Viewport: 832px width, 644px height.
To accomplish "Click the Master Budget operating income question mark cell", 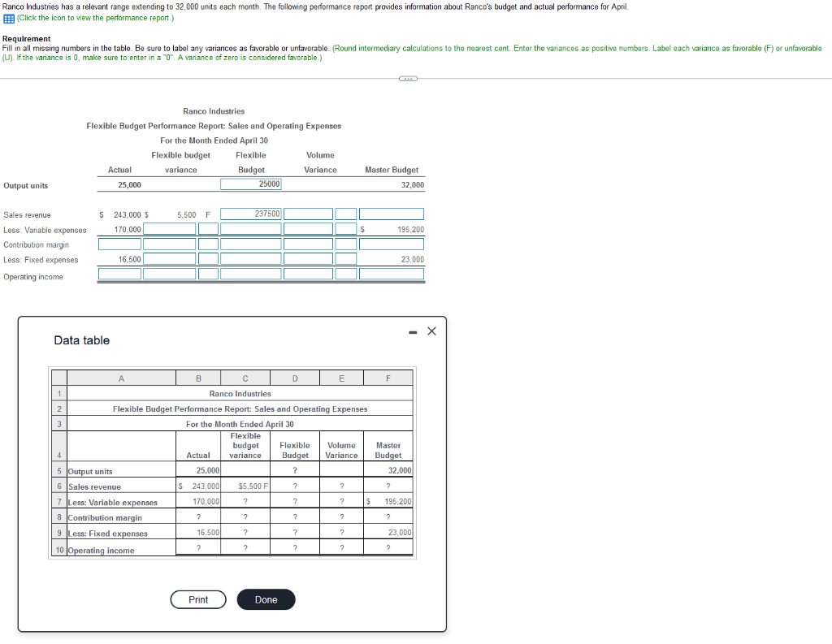I will point(388,549).
